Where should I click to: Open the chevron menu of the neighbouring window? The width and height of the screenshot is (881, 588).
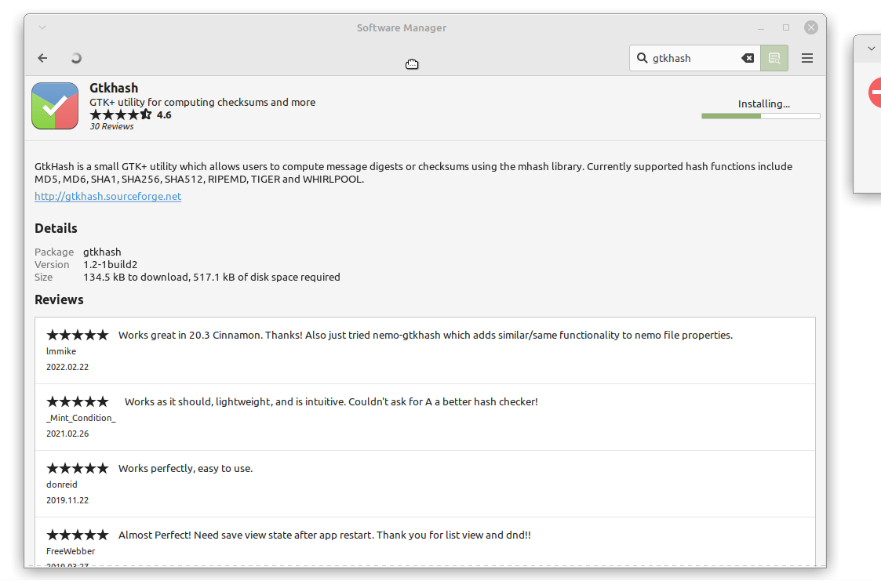(872, 49)
